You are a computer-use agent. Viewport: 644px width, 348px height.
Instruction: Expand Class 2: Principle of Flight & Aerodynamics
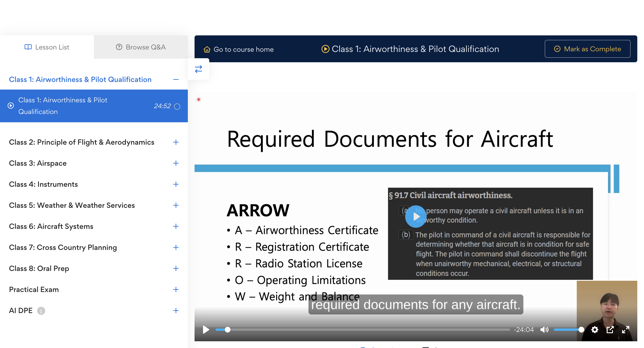coord(176,142)
